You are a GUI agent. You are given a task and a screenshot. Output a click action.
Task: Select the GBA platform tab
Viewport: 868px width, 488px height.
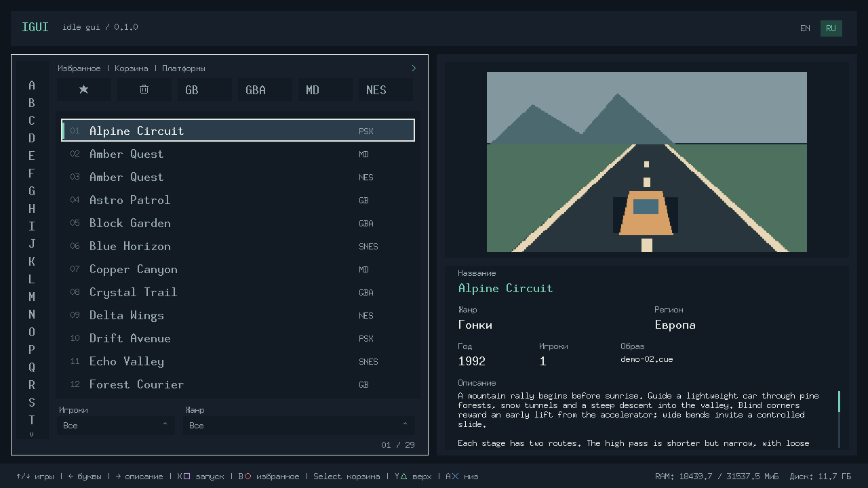click(x=265, y=89)
